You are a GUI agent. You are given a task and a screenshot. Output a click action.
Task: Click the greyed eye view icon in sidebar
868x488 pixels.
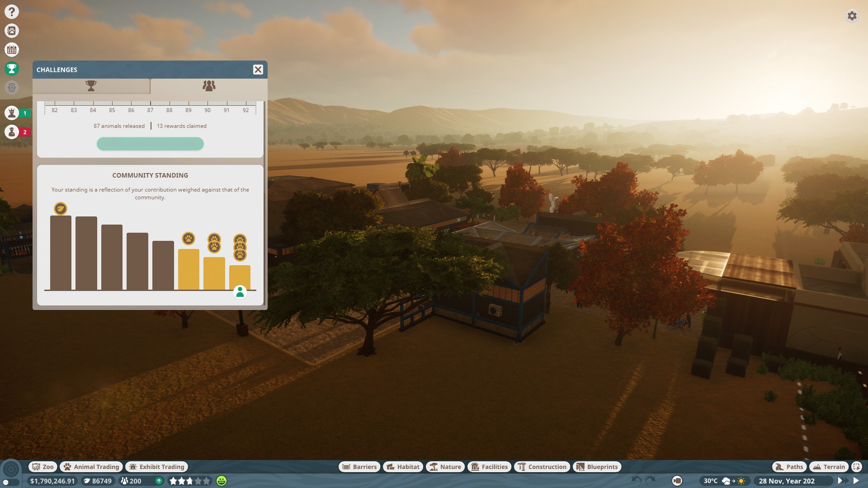[x=12, y=88]
